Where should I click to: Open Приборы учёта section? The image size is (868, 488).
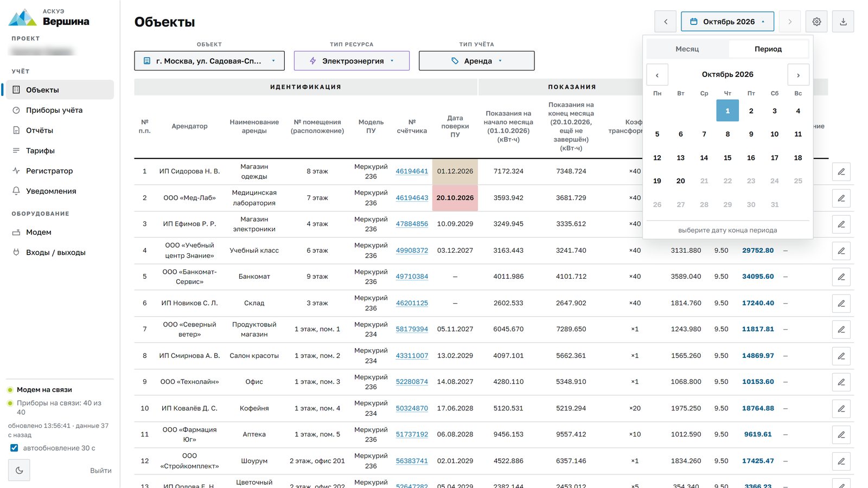point(60,110)
